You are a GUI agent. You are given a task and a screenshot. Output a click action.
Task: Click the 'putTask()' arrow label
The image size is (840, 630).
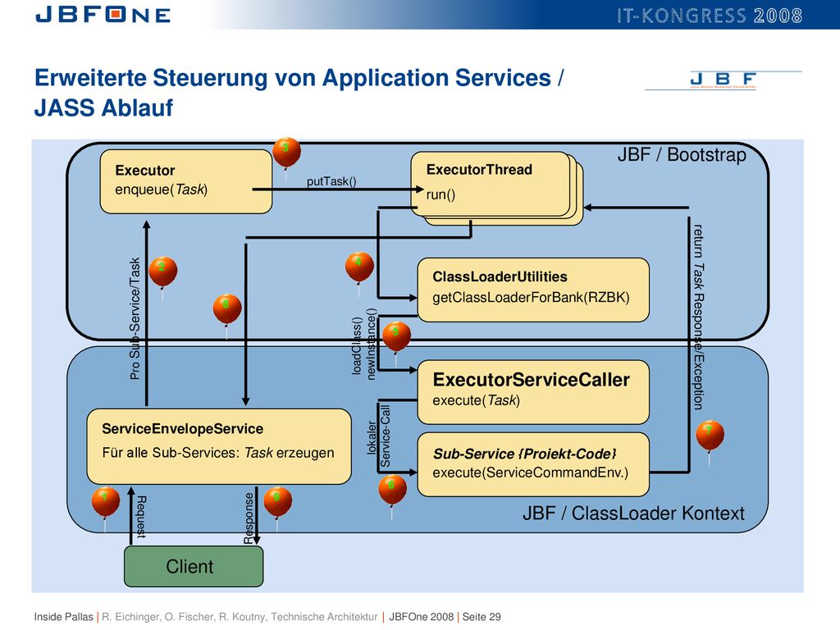pos(331,181)
